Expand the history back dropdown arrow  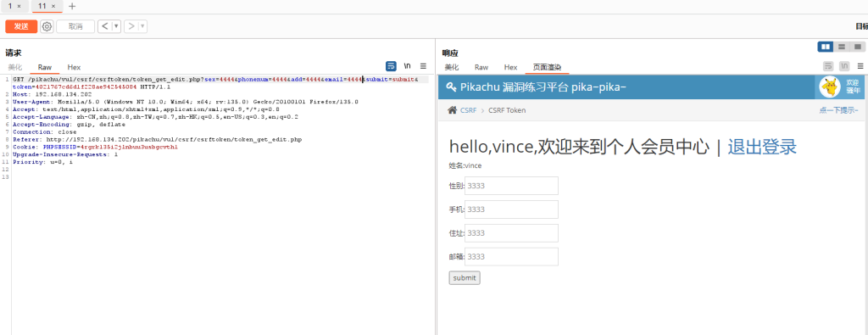116,26
